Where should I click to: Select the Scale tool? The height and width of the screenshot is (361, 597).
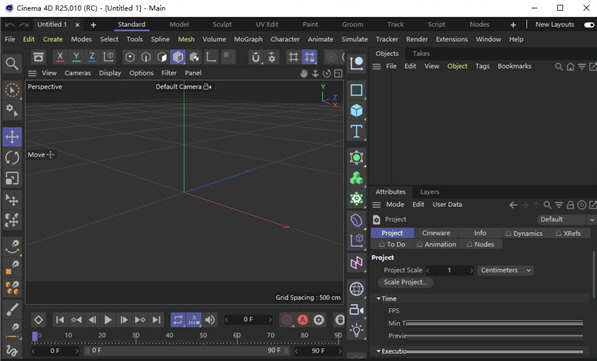tap(12, 178)
